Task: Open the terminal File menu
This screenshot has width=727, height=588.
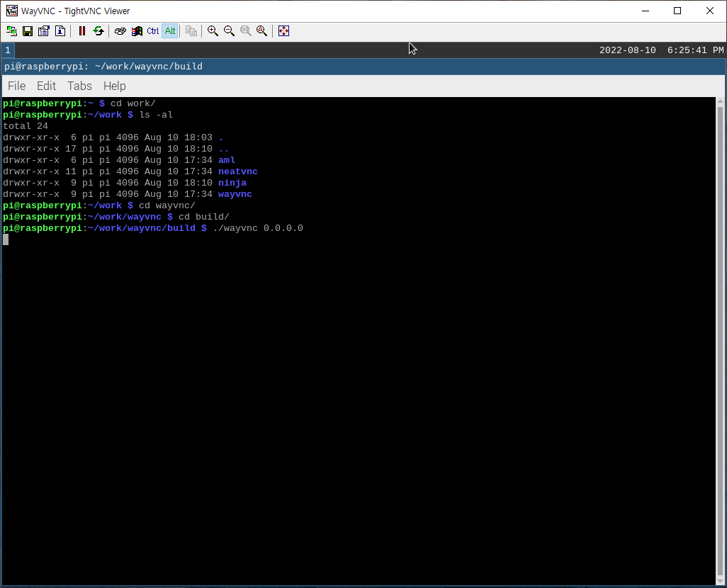Action: point(17,86)
